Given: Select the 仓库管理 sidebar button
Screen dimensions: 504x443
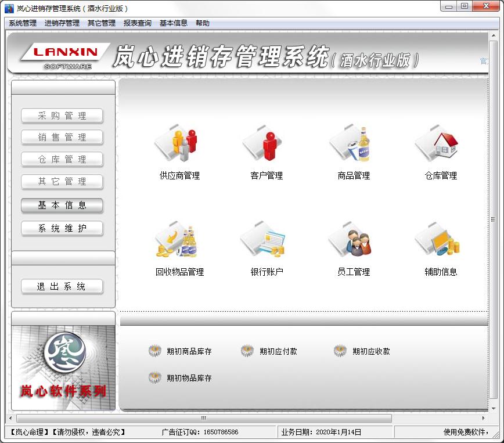Looking at the screenshot, I should pos(62,159).
